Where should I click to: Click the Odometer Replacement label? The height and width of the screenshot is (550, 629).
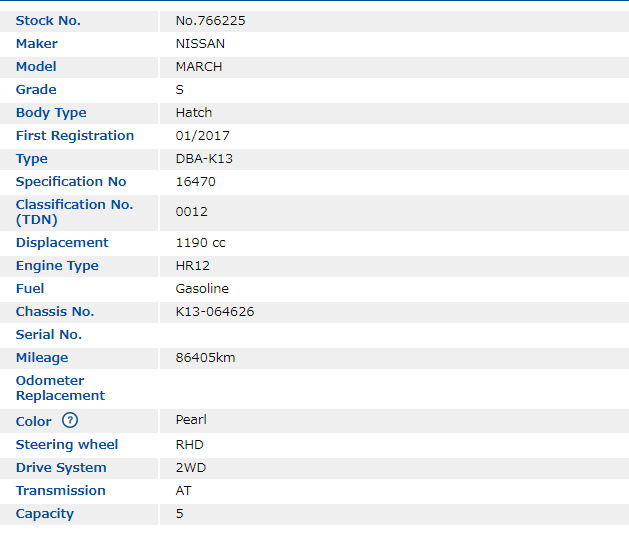(60, 388)
